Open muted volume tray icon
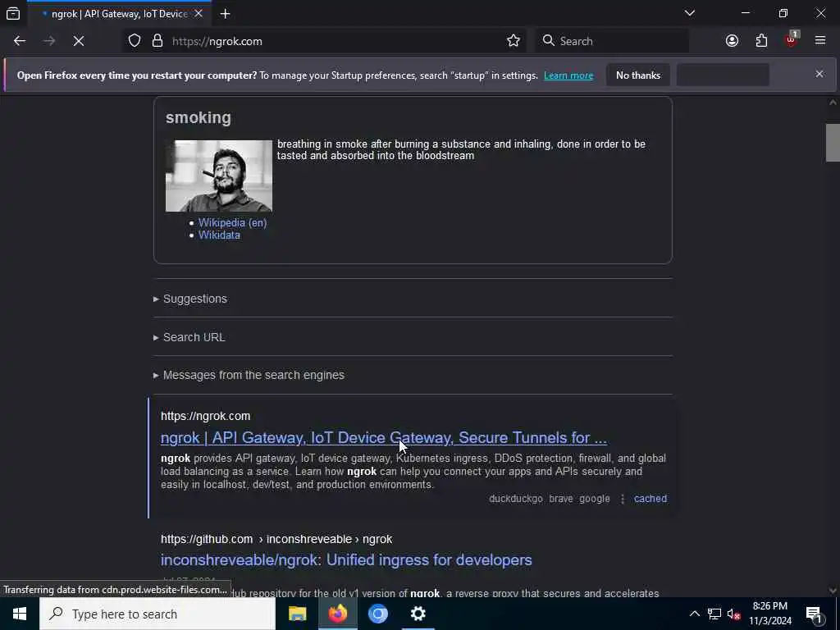 (733, 614)
